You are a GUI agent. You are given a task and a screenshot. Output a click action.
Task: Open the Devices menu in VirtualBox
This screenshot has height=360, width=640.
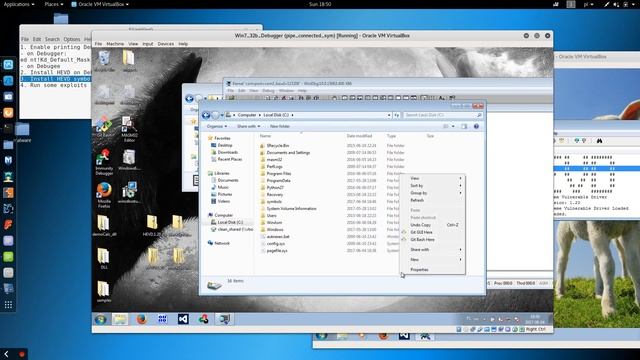pyautogui.click(x=166, y=44)
